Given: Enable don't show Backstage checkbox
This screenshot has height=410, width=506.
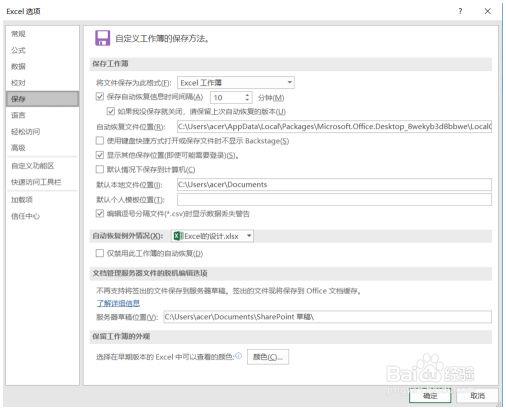Looking at the screenshot, I should click(x=100, y=141).
